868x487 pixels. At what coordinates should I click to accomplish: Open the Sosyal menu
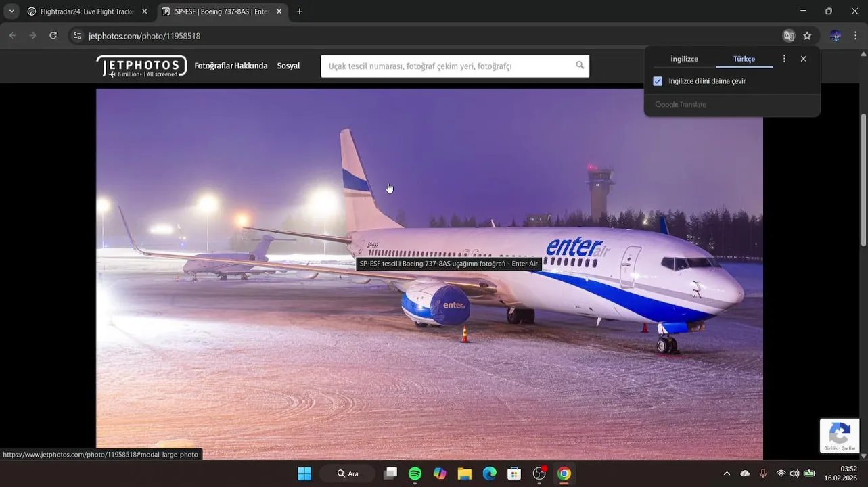(288, 66)
